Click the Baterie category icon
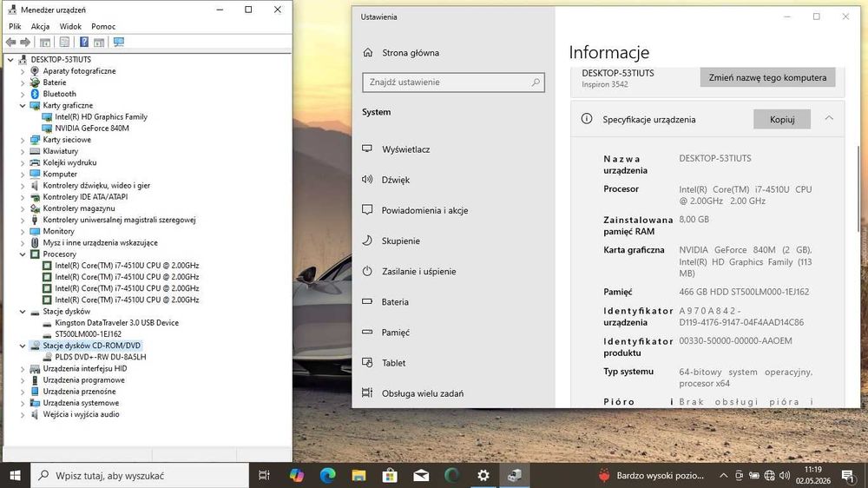Screen dimensions: 868x488 point(35,82)
